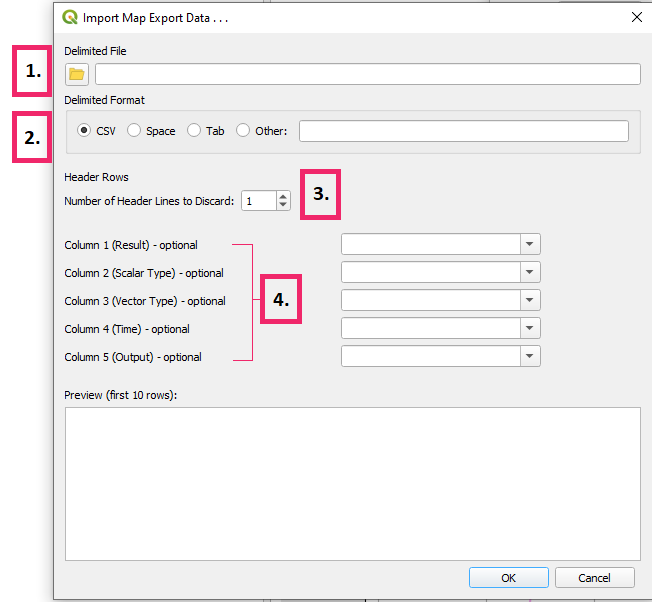Click the folder browse icon for Delimited File

pos(77,74)
